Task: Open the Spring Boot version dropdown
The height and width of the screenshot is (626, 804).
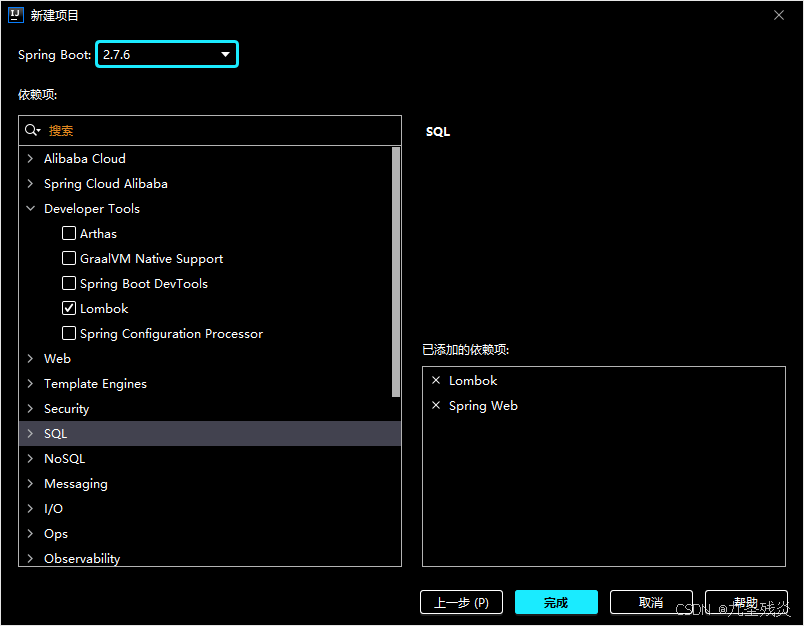Action: click(x=167, y=54)
